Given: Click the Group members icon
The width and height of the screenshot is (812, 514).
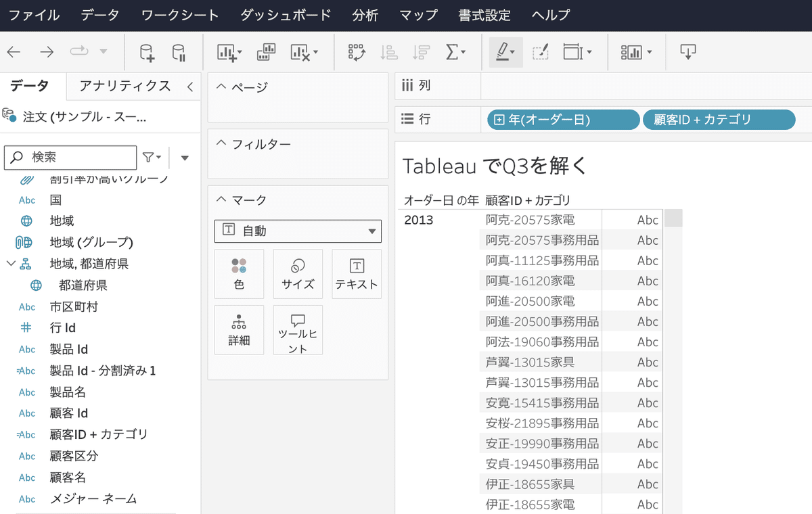Looking at the screenshot, I should pyautogui.click(x=540, y=52).
